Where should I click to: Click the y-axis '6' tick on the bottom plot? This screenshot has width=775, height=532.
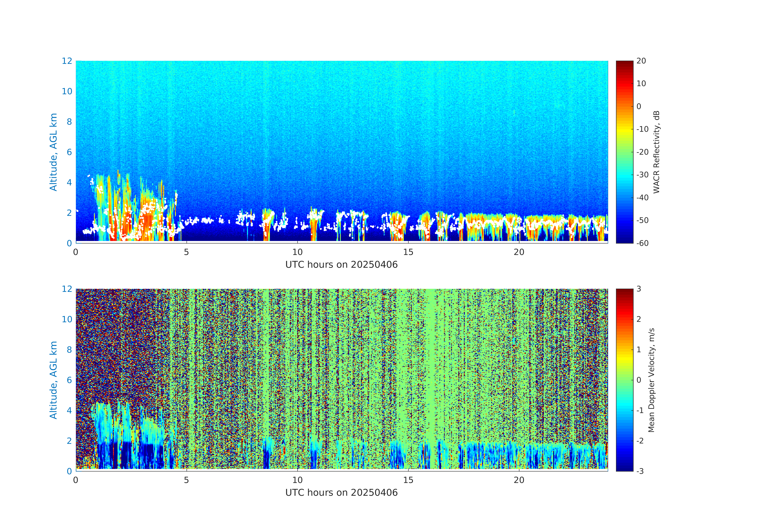(69, 380)
